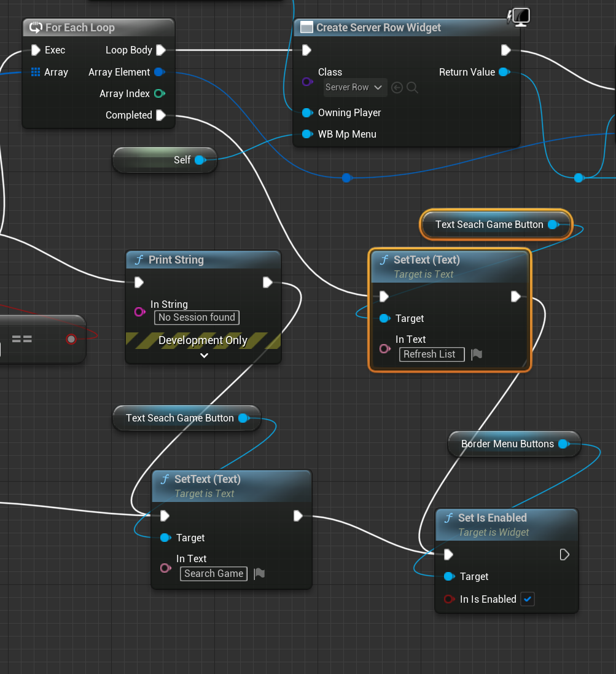
Task: Click the client-only monitor icon on widget node
Action: (519, 17)
